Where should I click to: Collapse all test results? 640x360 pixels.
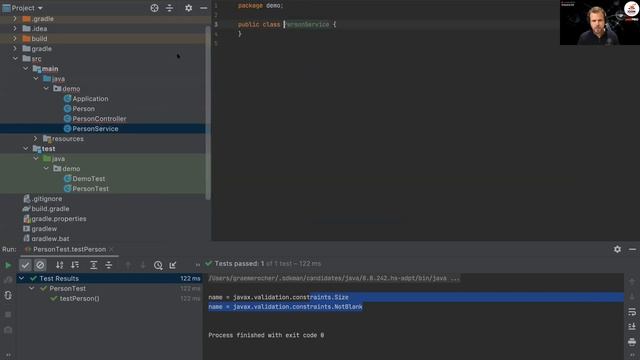coord(109,265)
